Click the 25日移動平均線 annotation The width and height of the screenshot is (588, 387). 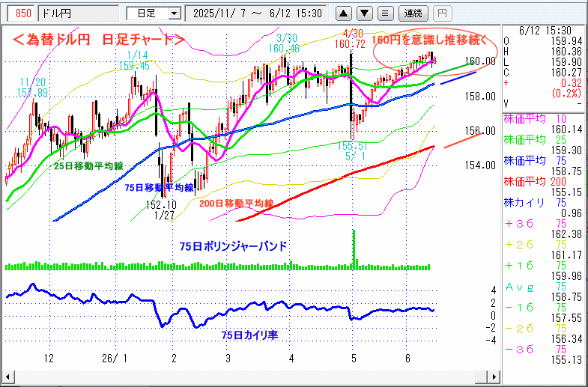(88, 166)
